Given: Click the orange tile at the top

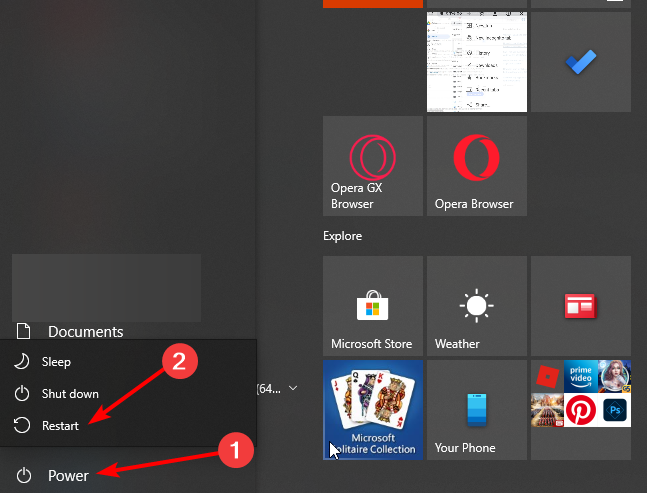Looking at the screenshot, I should click(373, 4).
